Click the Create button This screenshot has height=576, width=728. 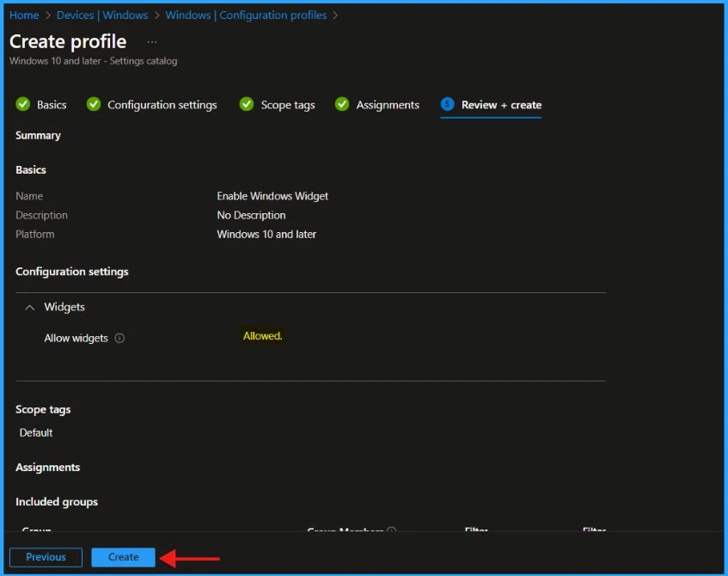pyautogui.click(x=123, y=557)
